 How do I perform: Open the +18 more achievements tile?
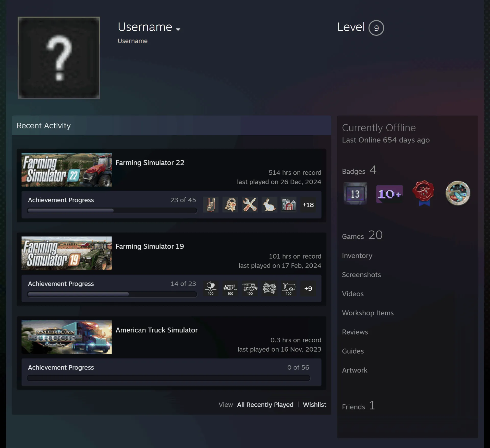click(x=308, y=204)
